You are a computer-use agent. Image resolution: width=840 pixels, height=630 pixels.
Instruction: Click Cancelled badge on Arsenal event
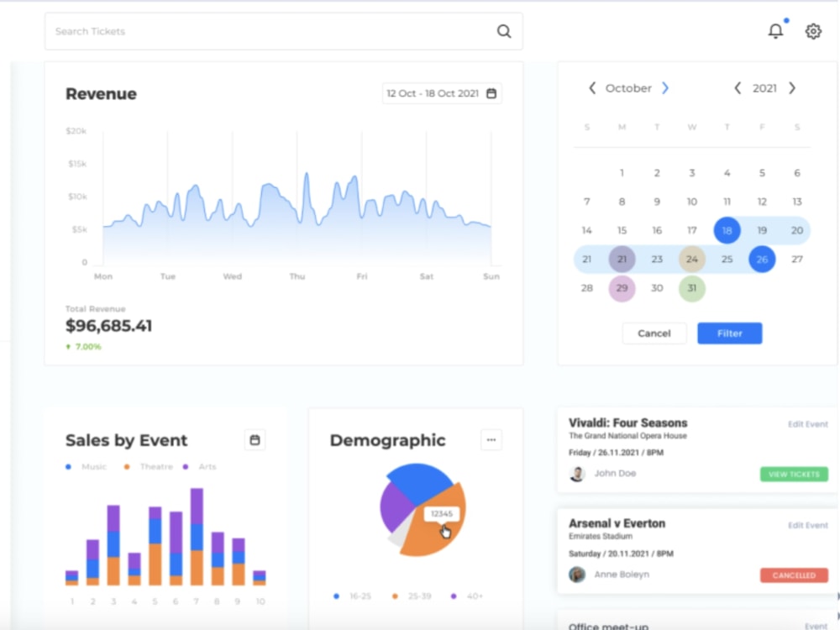click(x=794, y=575)
